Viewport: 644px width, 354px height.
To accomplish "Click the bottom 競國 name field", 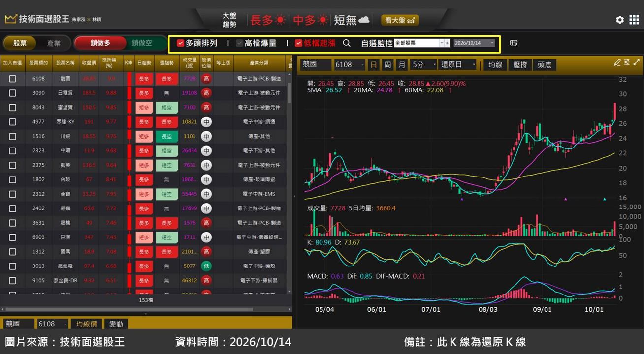I will (19, 324).
